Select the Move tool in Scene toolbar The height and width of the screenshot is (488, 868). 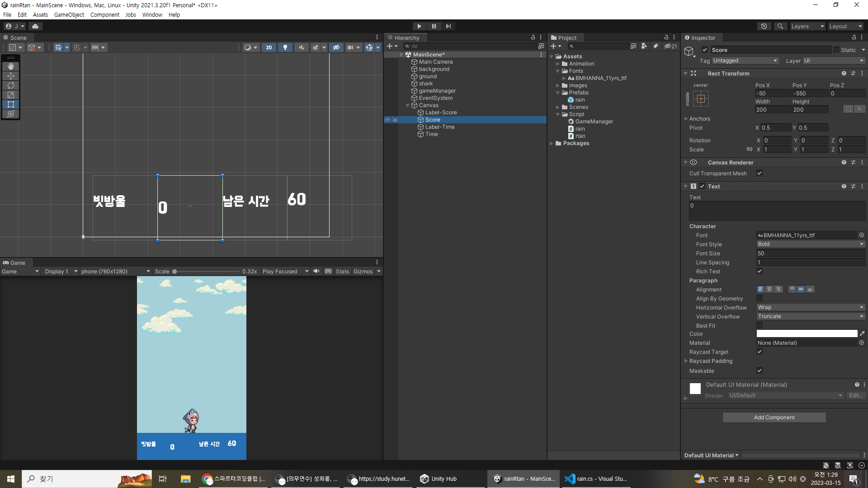(11, 76)
